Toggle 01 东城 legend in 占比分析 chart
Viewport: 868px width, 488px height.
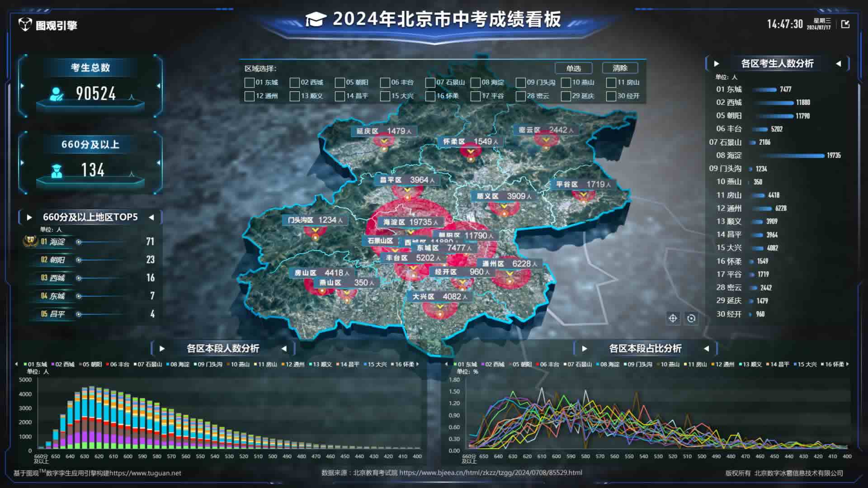(x=466, y=364)
